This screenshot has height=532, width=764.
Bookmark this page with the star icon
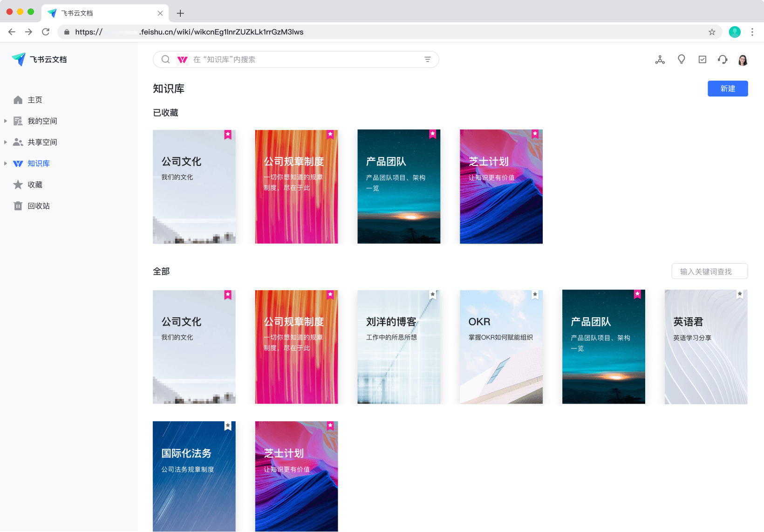pos(711,32)
